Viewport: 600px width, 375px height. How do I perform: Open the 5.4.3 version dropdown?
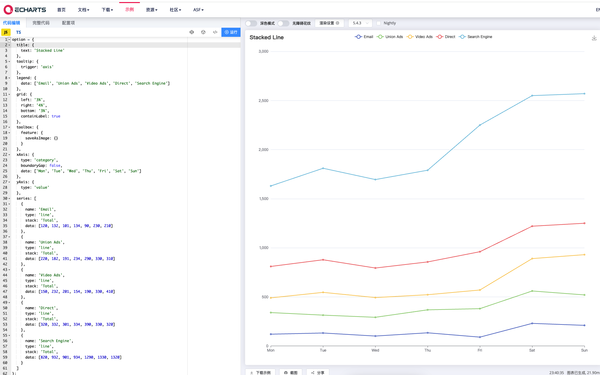(x=360, y=23)
